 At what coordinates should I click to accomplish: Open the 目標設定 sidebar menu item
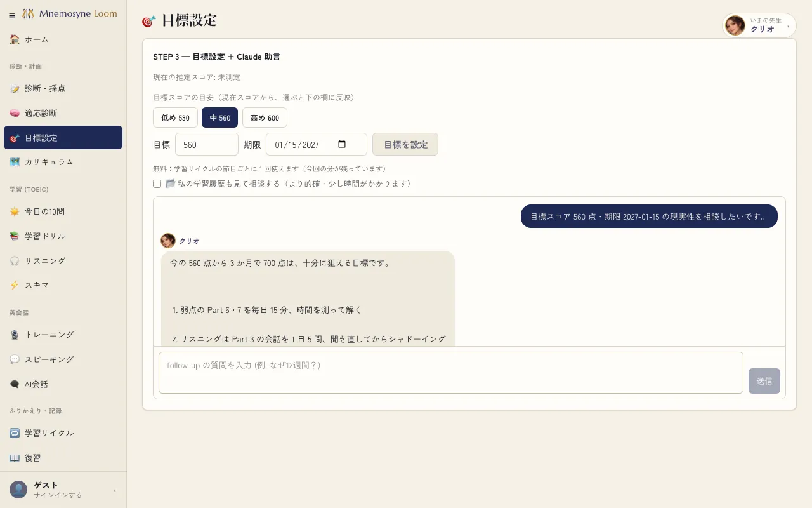(63, 138)
